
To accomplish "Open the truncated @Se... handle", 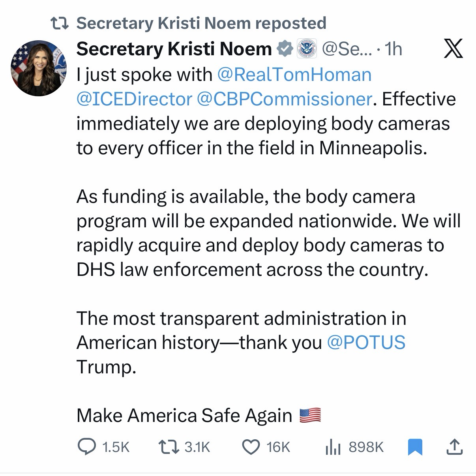I will pos(347,49).
